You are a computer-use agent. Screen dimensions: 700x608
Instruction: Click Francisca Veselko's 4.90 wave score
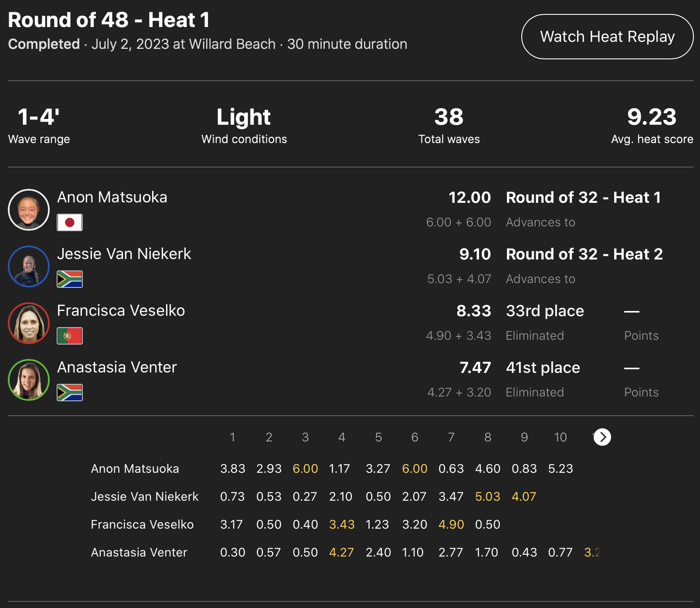[x=451, y=525]
